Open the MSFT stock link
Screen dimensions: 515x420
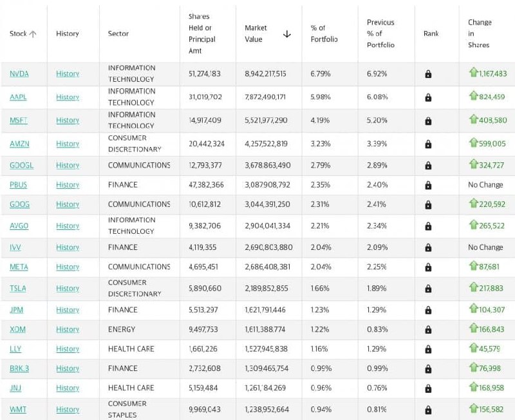(19, 120)
